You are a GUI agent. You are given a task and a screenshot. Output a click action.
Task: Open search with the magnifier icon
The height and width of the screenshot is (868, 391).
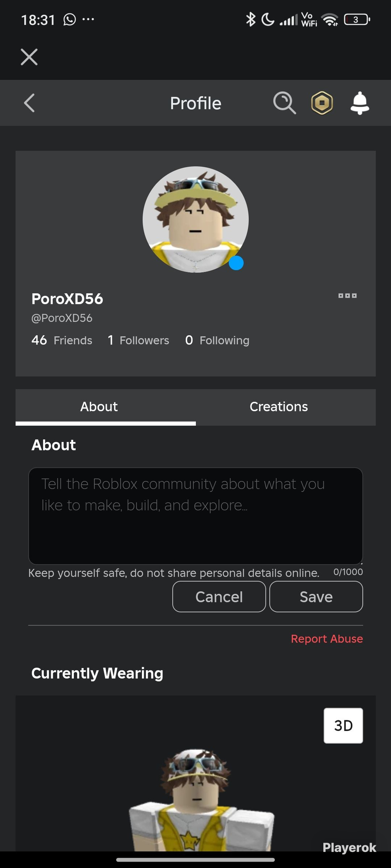(x=284, y=103)
